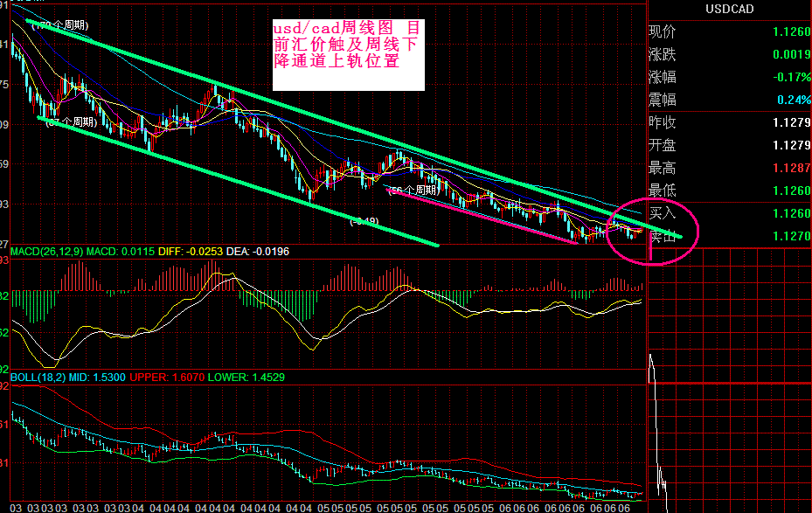Click the (56个周期) trend line label
This screenshot has width=812, height=513.
(415, 191)
